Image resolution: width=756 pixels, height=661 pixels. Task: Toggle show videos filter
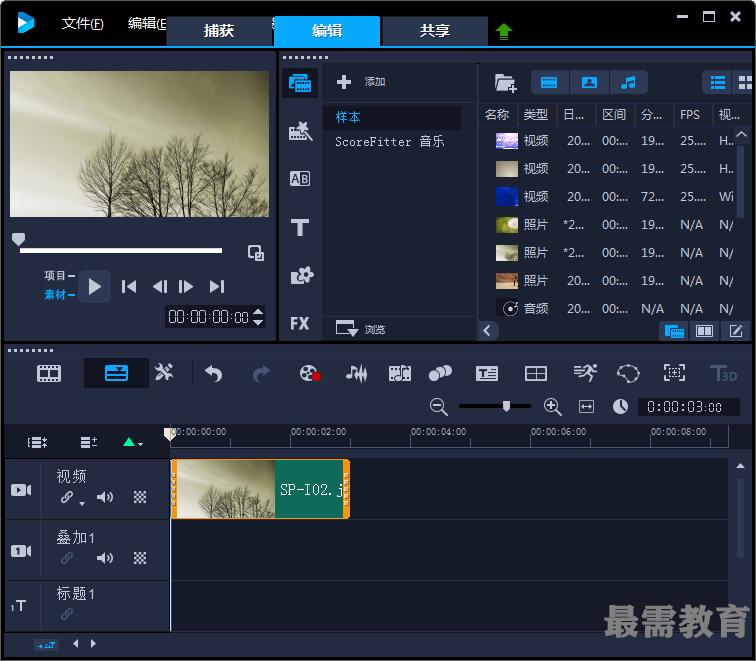549,82
